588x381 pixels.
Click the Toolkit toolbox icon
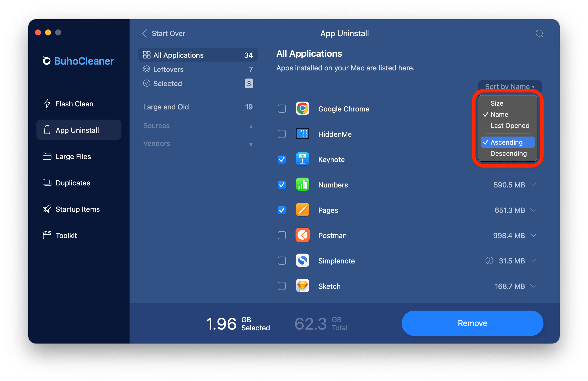[x=47, y=235]
